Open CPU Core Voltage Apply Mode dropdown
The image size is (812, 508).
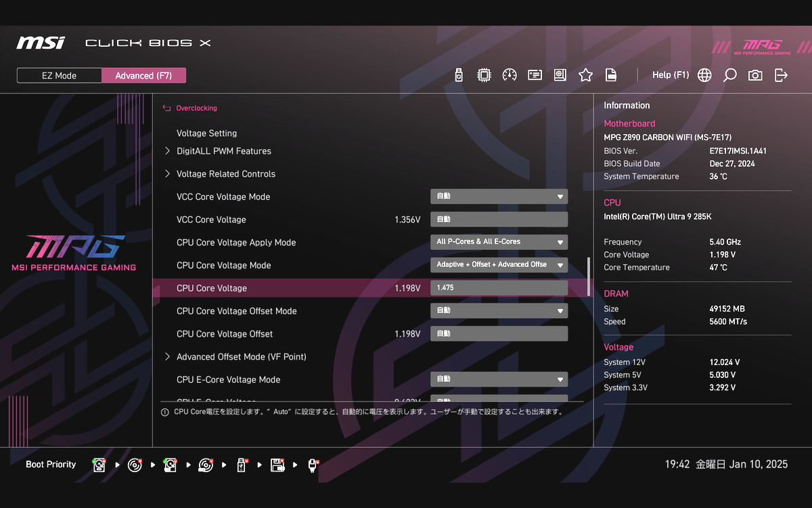click(499, 242)
